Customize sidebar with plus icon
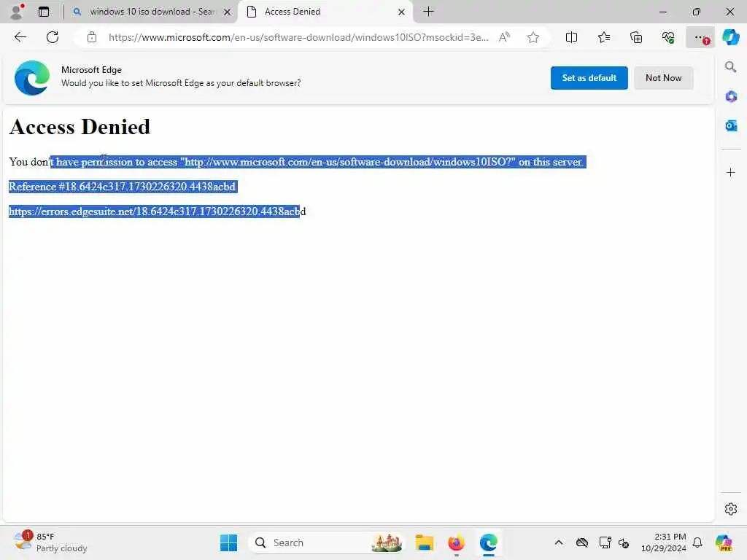747x560 pixels. [731, 172]
